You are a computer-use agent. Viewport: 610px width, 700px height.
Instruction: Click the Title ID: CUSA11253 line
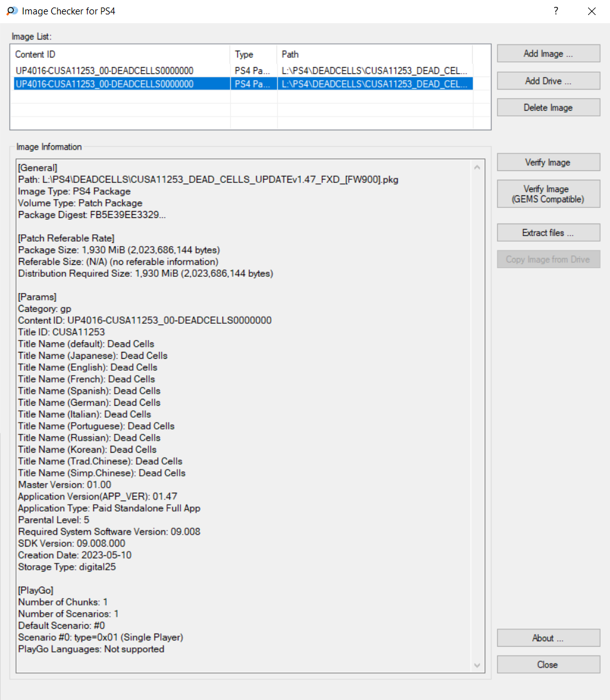tap(61, 332)
